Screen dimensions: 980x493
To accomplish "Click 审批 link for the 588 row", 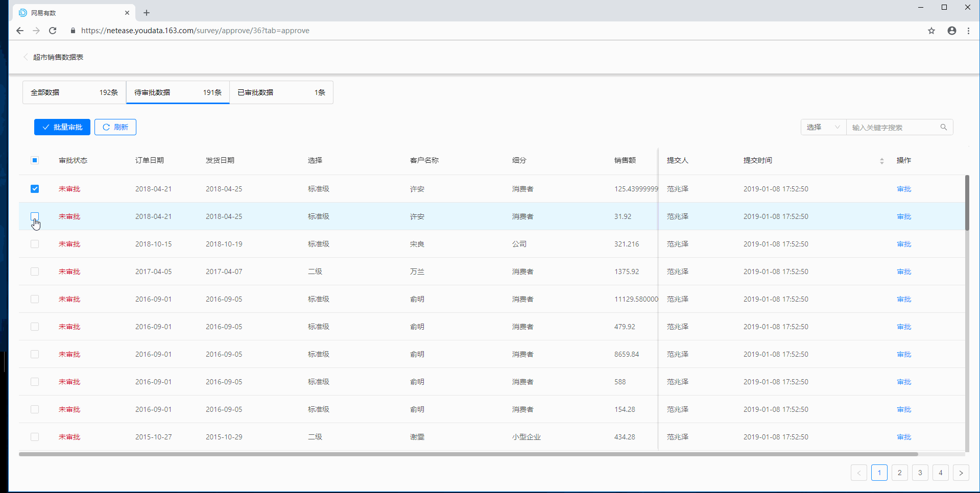I will tap(904, 382).
